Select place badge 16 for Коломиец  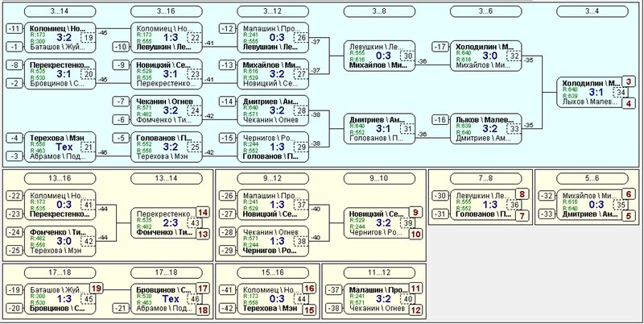(309, 289)
